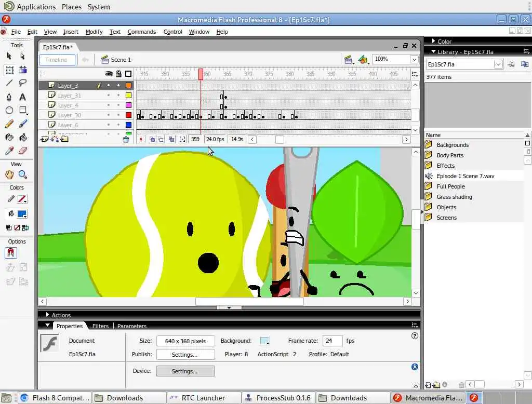Click the Fill color swatch
532x404 pixels.
pos(22,214)
